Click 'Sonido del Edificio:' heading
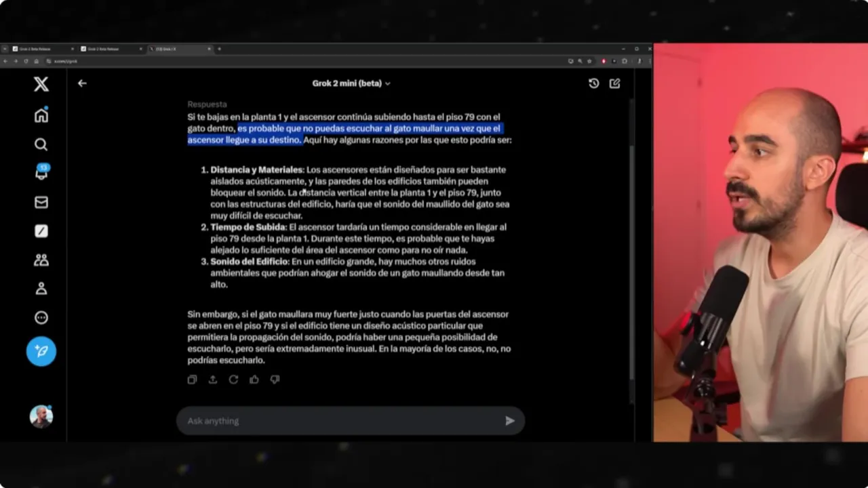 pos(250,262)
